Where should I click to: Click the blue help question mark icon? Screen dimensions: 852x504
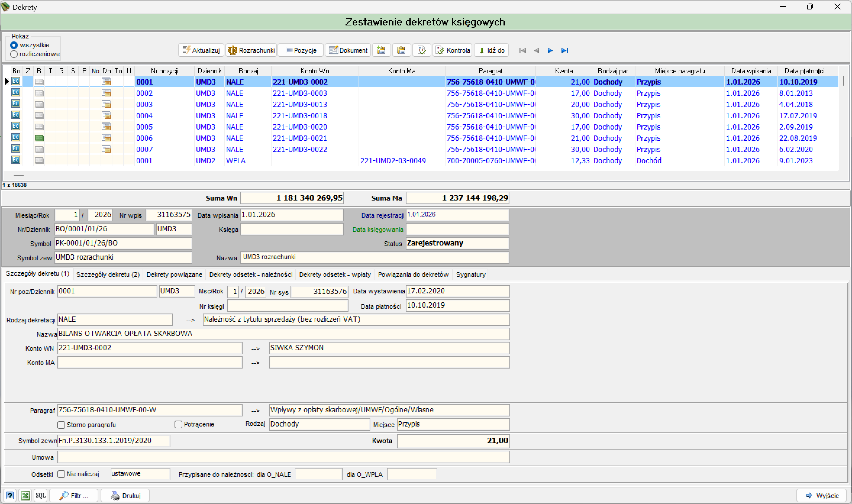point(10,495)
